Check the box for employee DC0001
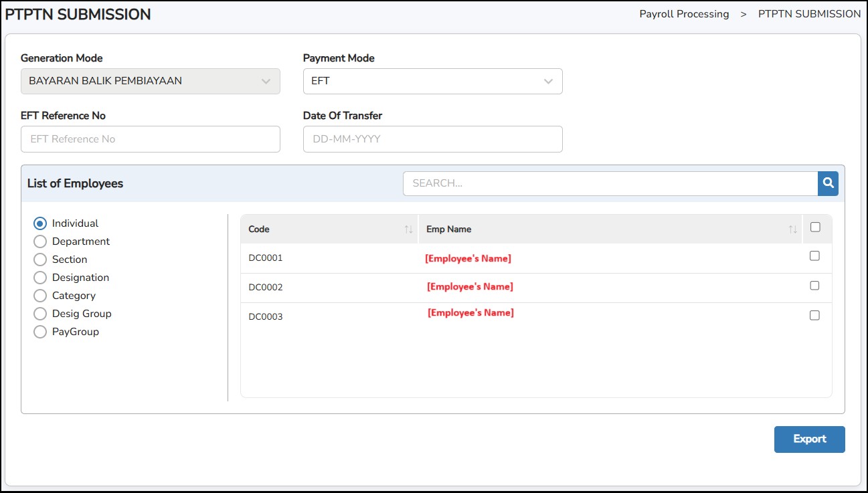868x493 pixels. 814,256
